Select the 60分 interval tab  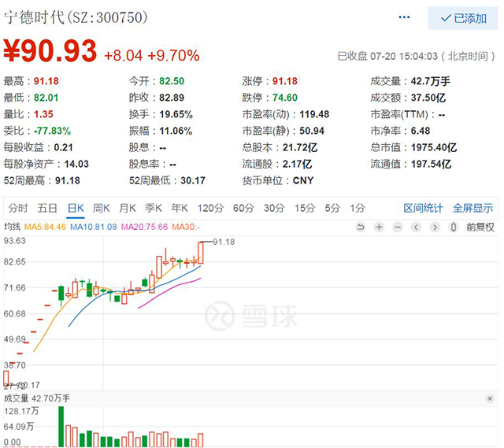click(x=243, y=208)
